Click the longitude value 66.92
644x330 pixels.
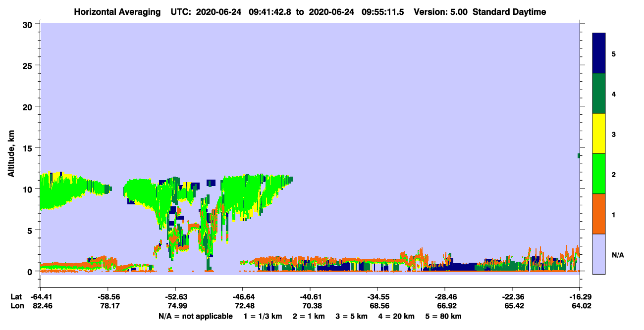(446, 306)
